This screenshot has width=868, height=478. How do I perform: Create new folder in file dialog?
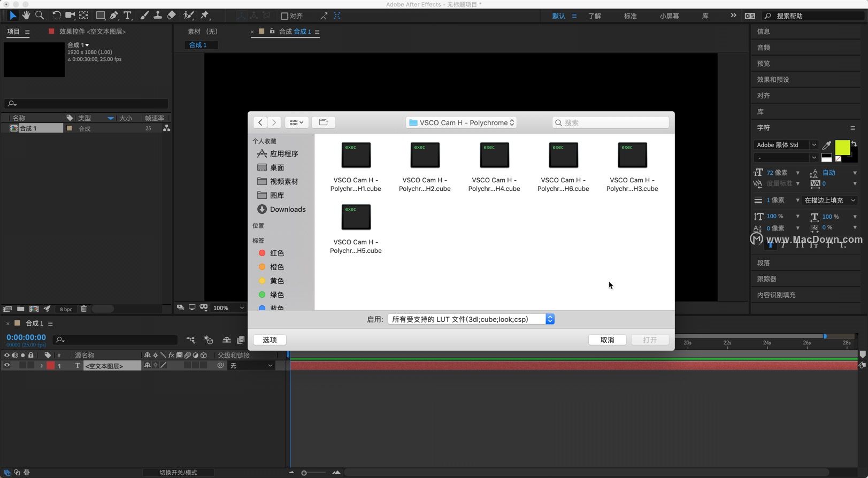pos(324,122)
